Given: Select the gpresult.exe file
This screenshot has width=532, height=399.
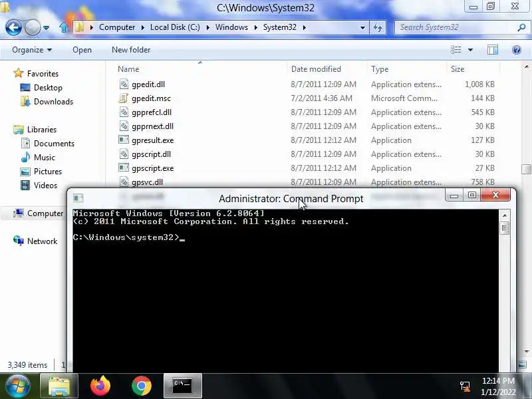Looking at the screenshot, I should pyautogui.click(x=152, y=140).
